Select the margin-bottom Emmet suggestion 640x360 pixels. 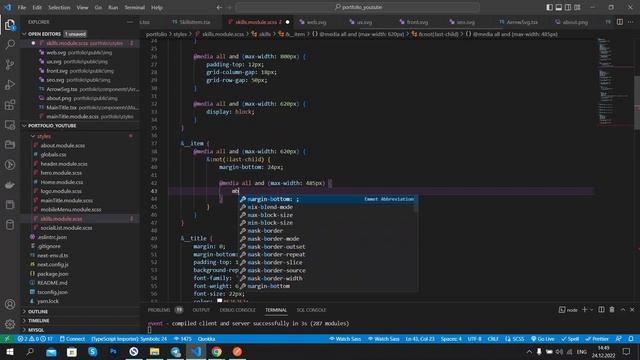tap(327, 199)
